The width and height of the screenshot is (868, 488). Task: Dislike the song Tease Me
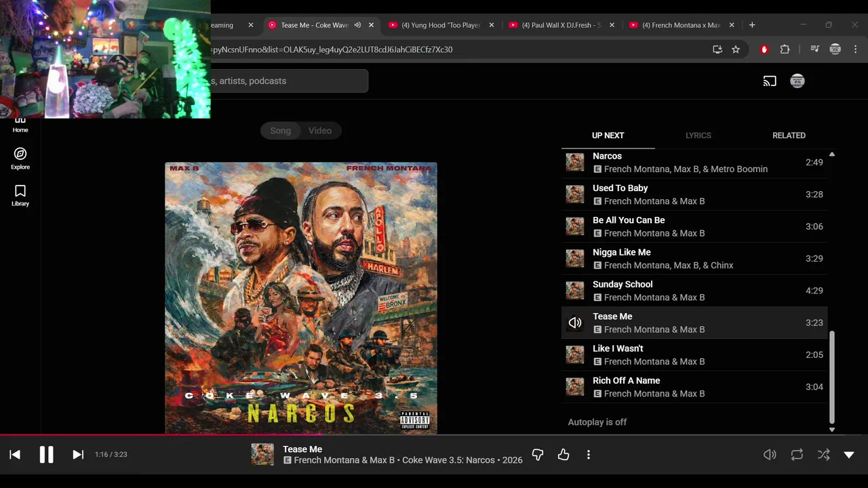(538, 455)
